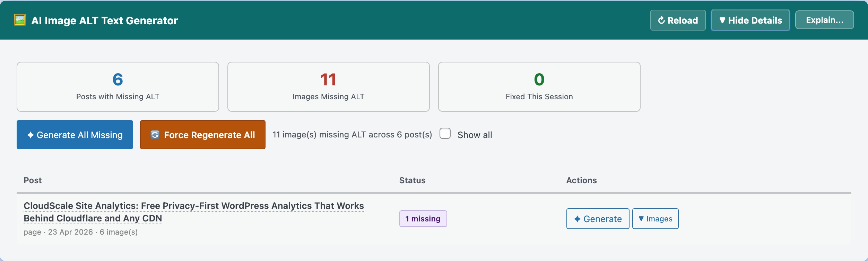Click the Post column header
Image resolution: width=868 pixels, height=261 pixels.
[x=33, y=180]
